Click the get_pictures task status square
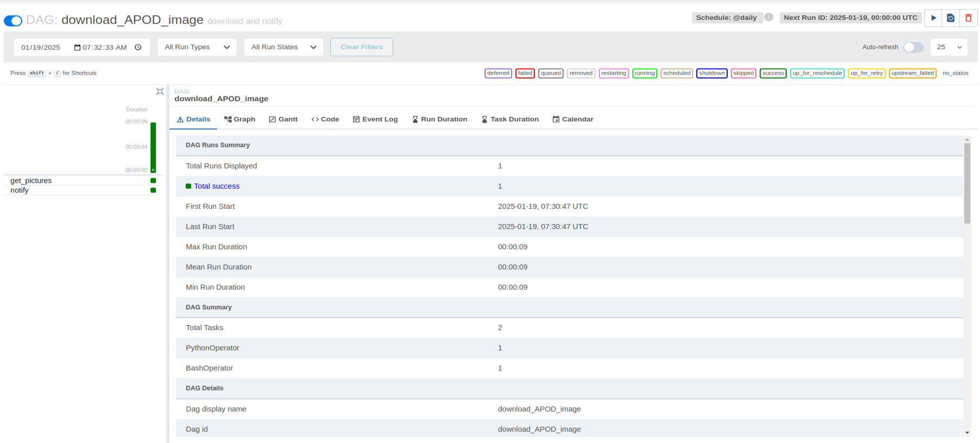Image resolution: width=980 pixels, height=443 pixels. [153, 181]
